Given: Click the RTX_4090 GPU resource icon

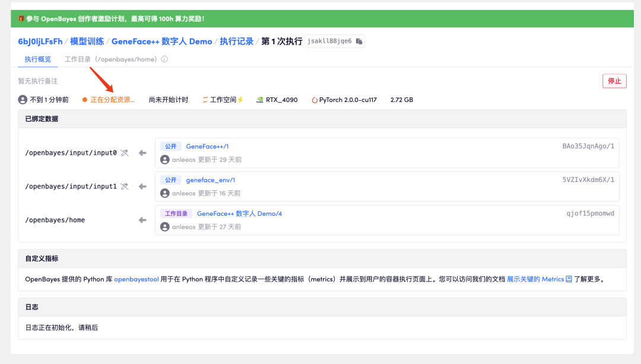Looking at the screenshot, I should pos(259,99).
